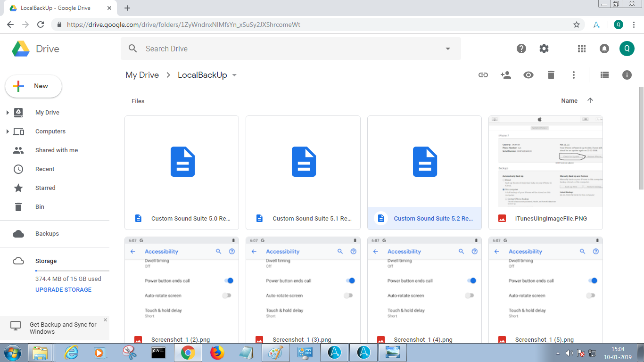Click the get shareable link icon
The width and height of the screenshot is (644, 362).
[x=483, y=75]
